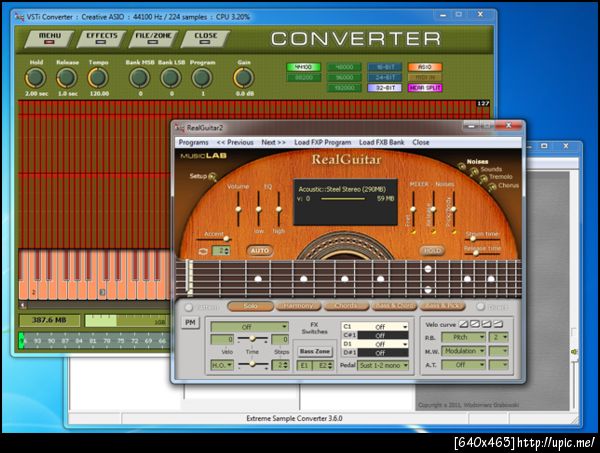Image resolution: width=600 pixels, height=453 pixels.
Task: Toggle the HOLD button on RealGuitar
Action: (432, 251)
